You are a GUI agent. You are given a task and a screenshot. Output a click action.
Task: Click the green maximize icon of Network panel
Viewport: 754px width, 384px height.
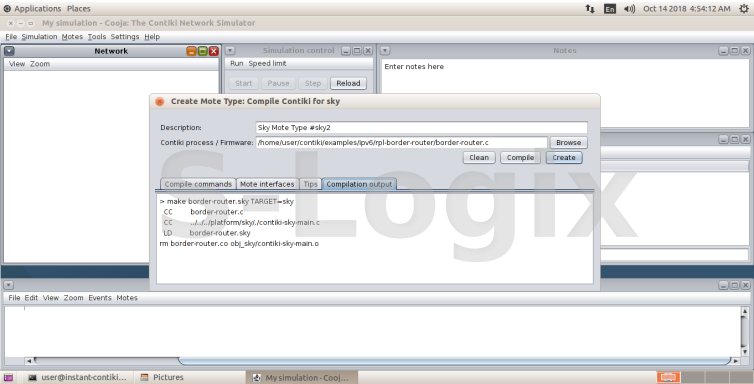click(202, 51)
